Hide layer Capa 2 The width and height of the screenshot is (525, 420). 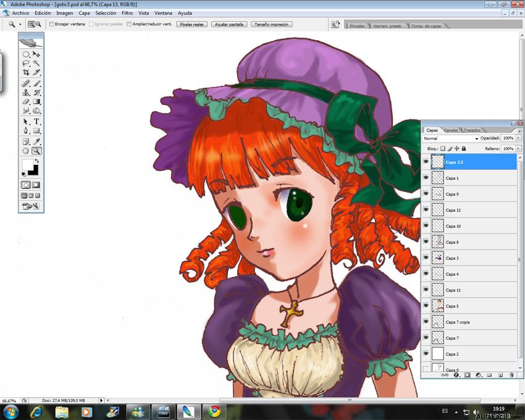click(x=426, y=354)
